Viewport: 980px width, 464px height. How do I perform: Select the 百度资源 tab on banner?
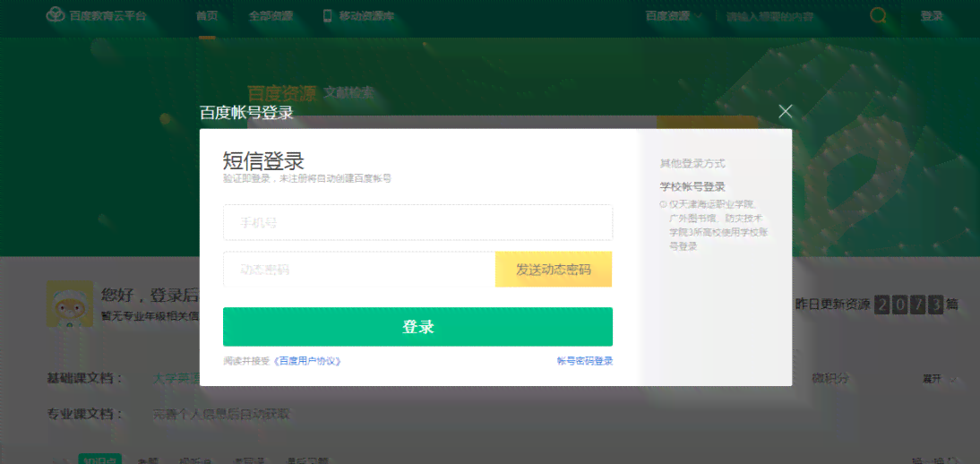[x=282, y=94]
